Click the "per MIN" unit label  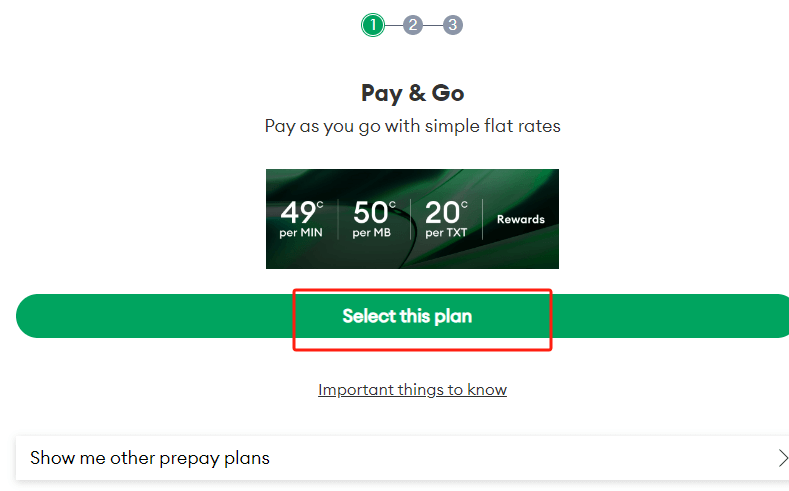[301, 233]
